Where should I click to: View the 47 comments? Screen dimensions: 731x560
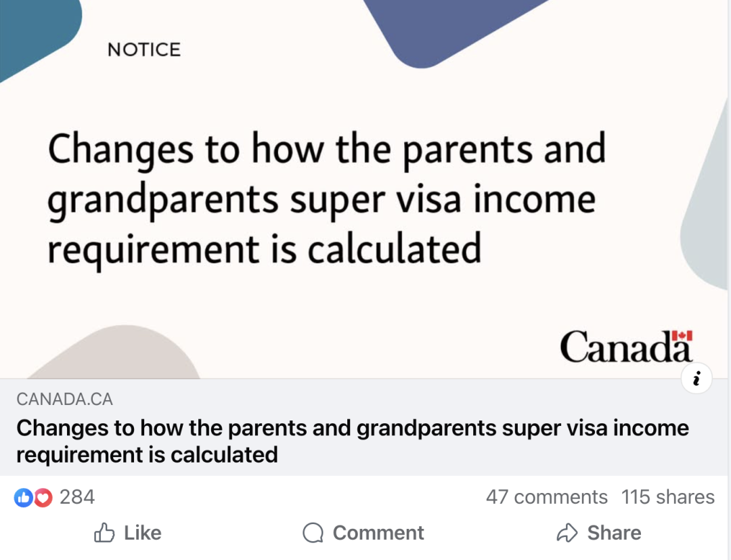pyautogui.click(x=546, y=498)
